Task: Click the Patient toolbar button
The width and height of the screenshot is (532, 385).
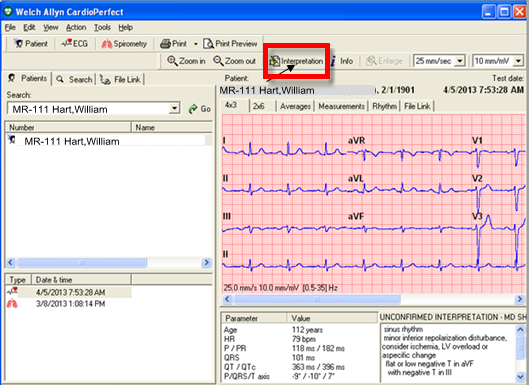Action: point(31,44)
